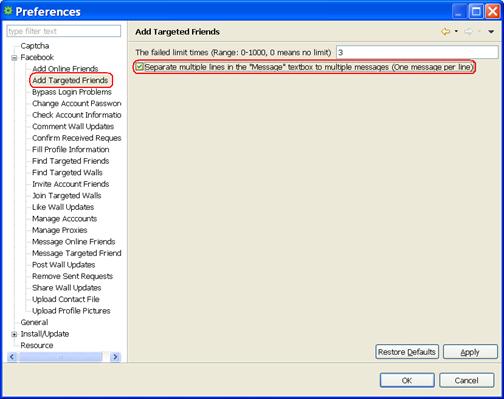The width and height of the screenshot is (504, 399).
Task: Select Add Targeted Friends item
Action: point(70,80)
